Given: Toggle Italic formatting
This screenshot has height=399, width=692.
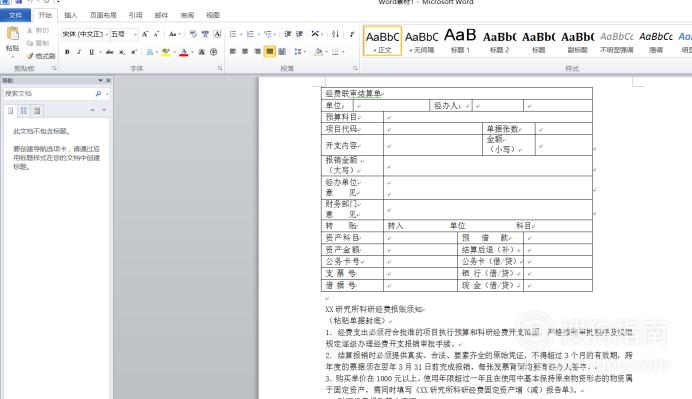Looking at the screenshot, I should pyautogui.click(x=79, y=52).
